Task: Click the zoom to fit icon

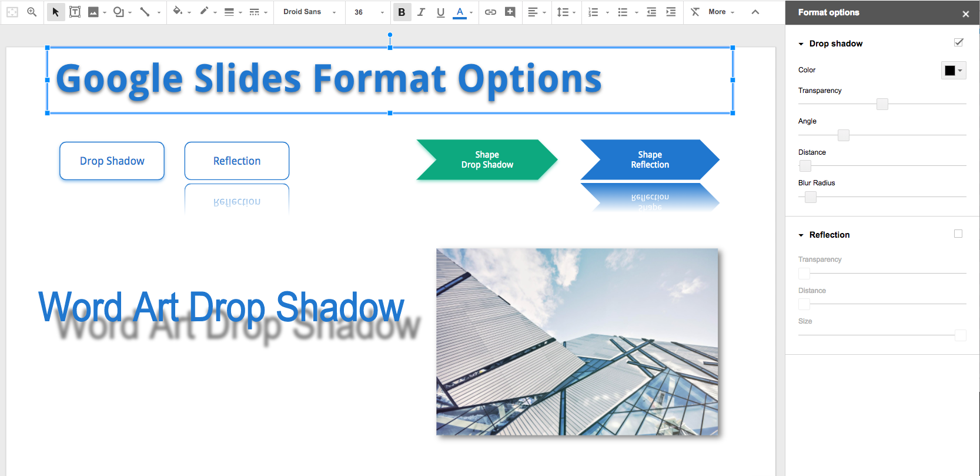Action: pos(12,12)
